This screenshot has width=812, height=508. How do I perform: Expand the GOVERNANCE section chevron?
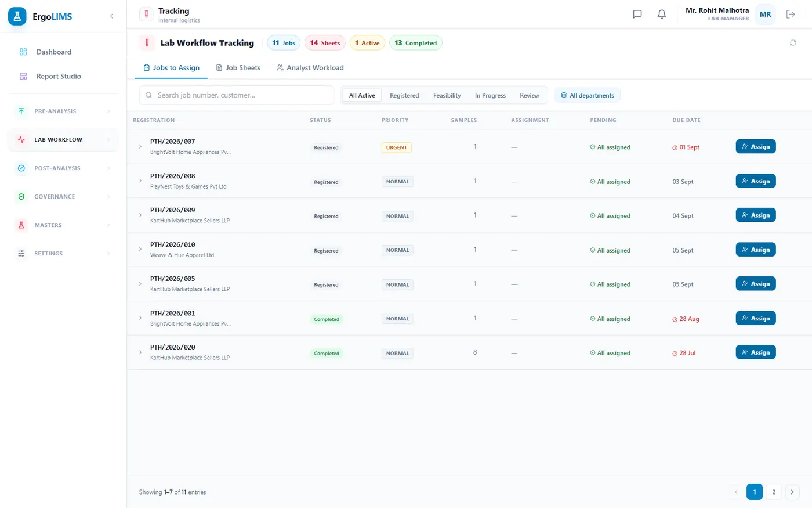click(x=108, y=196)
